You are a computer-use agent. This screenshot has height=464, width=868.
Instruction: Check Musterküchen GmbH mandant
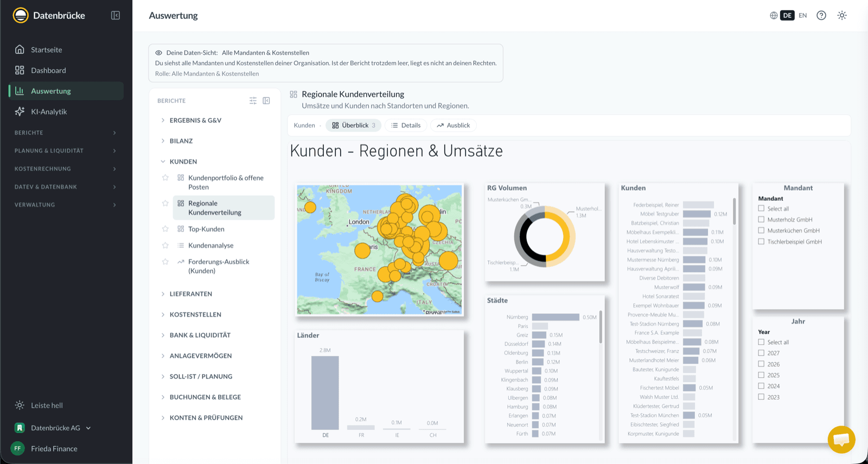pos(761,230)
